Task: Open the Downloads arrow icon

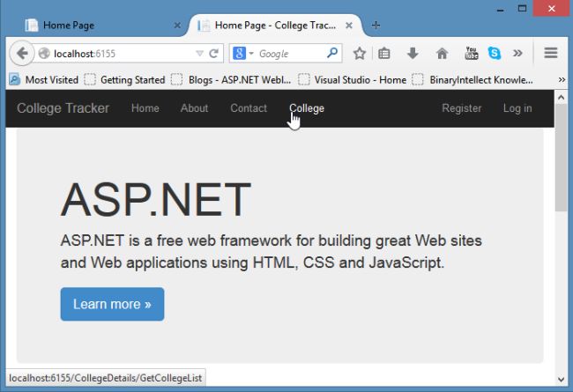Action: pyautogui.click(x=413, y=54)
